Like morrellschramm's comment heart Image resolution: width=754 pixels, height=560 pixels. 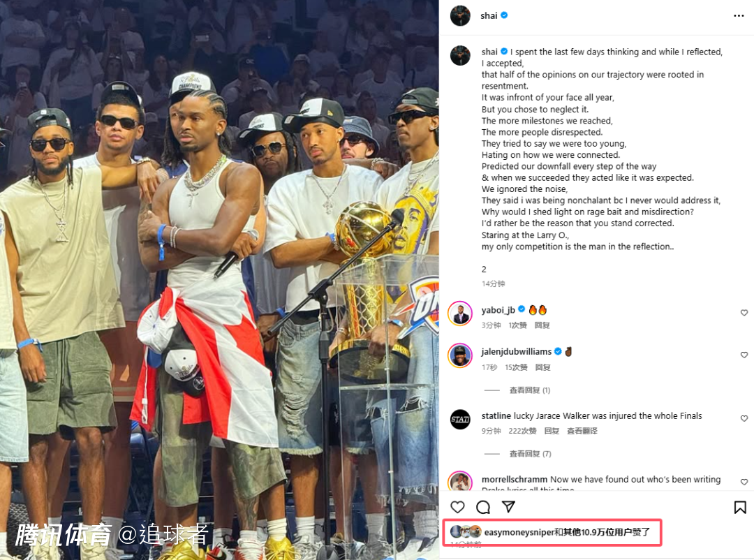[744, 482]
